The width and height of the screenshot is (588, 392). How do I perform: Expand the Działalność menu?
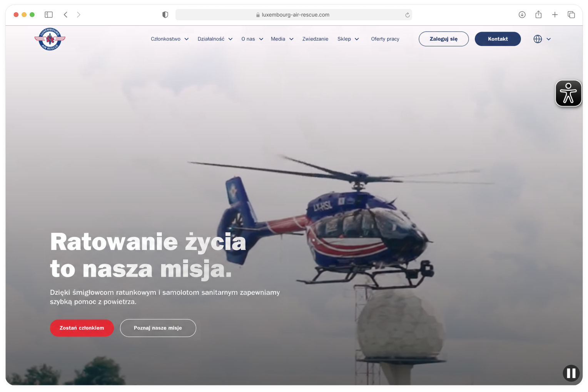(215, 39)
